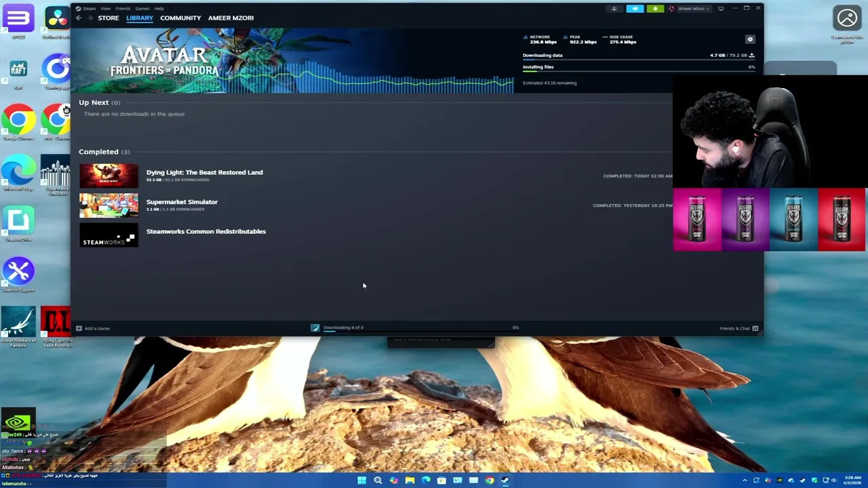Select the Up Next heading

click(94, 102)
